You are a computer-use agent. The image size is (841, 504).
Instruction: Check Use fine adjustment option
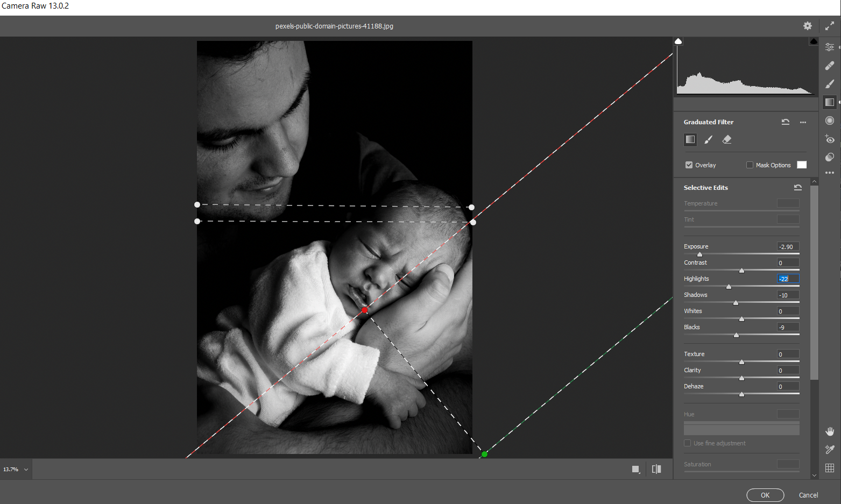(x=687, y=443)
